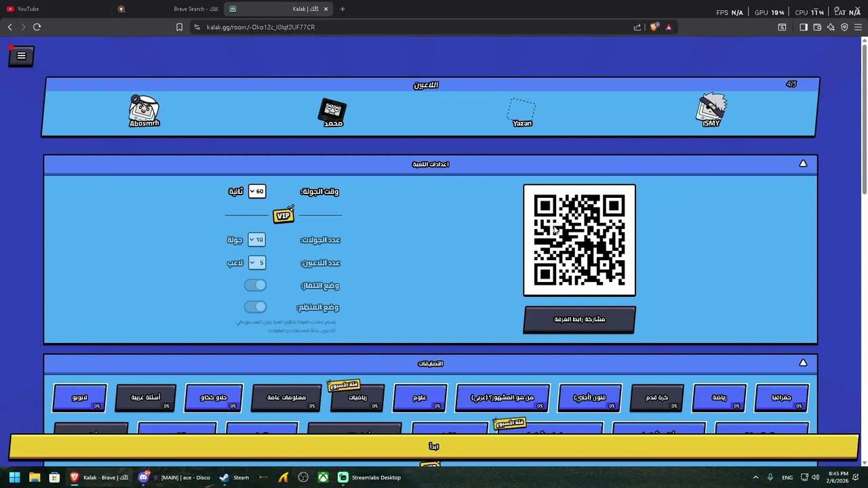Select the معلومات عامة category
The height and width of the screenshot is (488, 868).
point(286,398)
